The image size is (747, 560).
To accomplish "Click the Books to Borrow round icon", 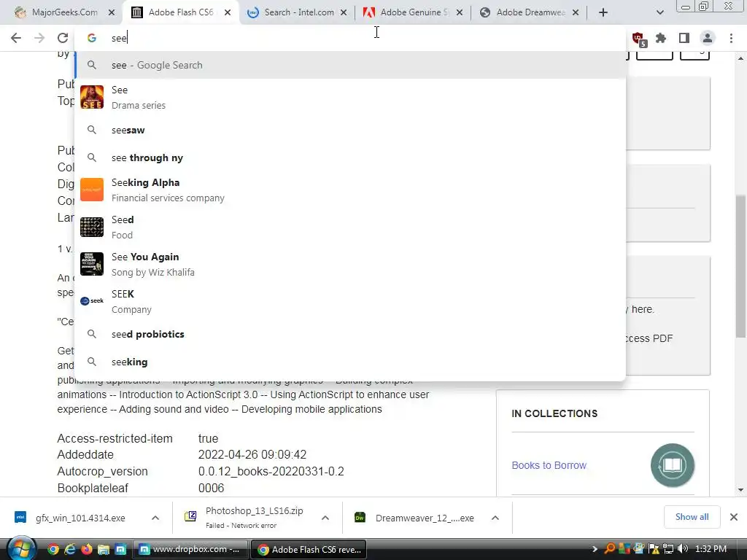I will point(672,465).
